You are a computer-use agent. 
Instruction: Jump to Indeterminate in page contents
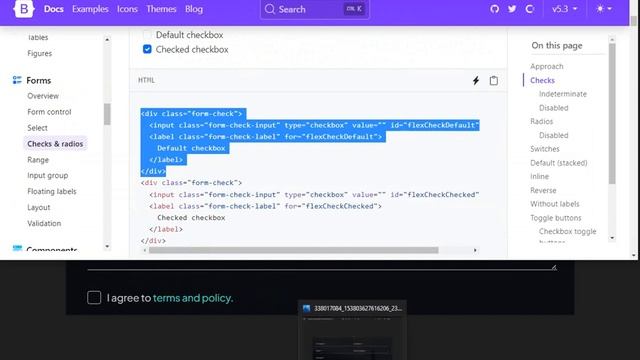562,94
